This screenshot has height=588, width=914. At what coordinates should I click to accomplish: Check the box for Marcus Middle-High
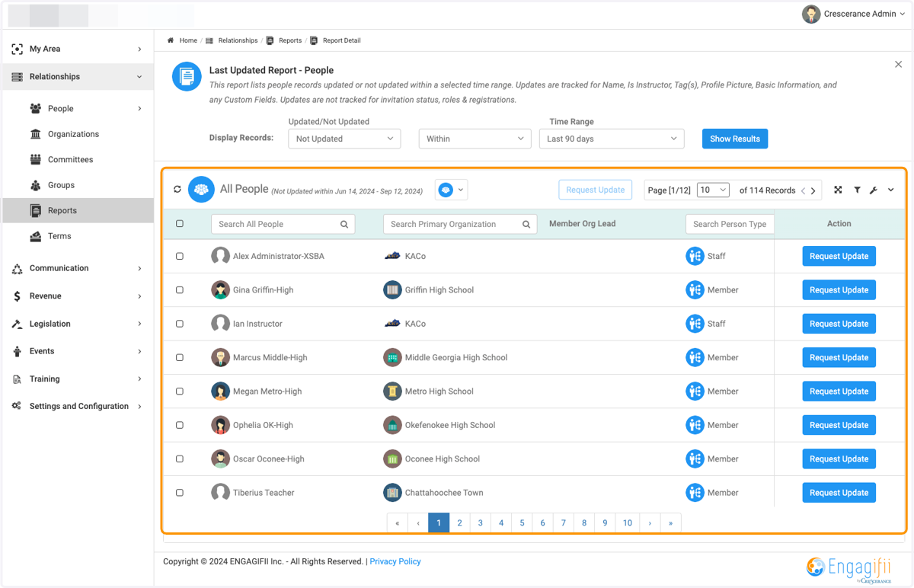180,357
